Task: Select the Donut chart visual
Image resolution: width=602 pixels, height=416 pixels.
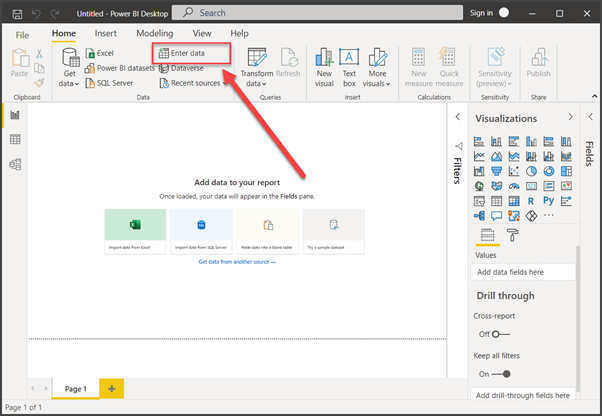Action: click(x=549, y=171)
